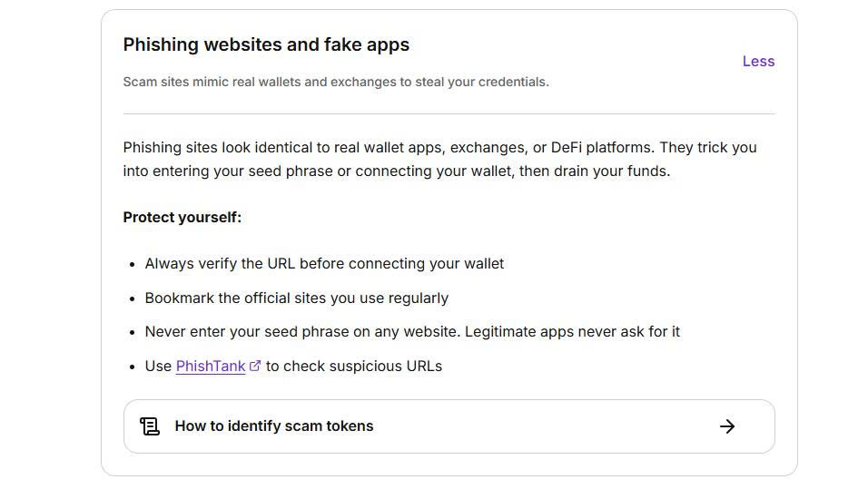Click the Scam sites mimic real wallets subtitle
Viewport: 868px width, 489px height.
pos(336,82)
